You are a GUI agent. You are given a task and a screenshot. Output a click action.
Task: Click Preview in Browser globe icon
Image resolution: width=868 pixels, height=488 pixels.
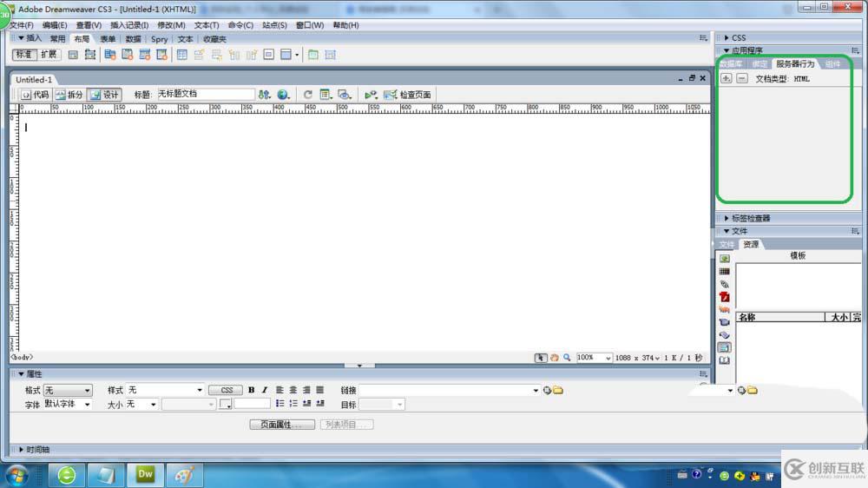pos(284,95)
